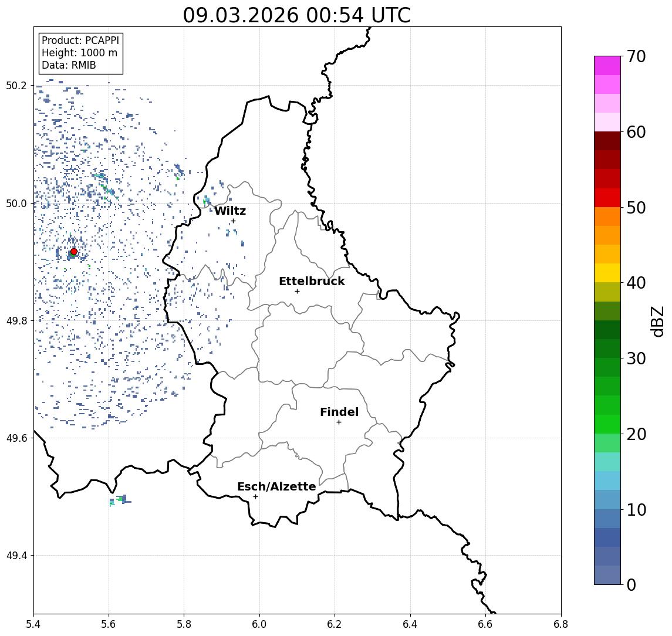
Task: Pick the dark maroon swatch just below 60 dBZ
Action: point(607,141)
